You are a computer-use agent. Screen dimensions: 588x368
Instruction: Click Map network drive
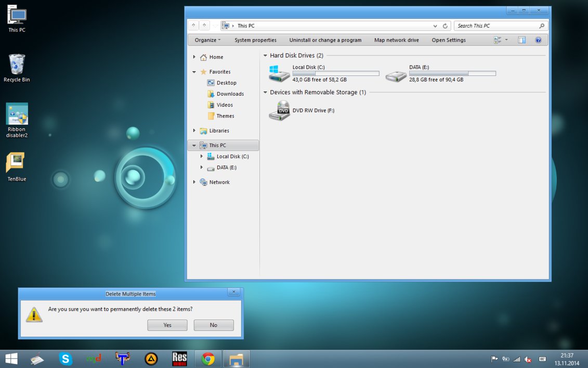pyautogui.click(x=396, y=40)
